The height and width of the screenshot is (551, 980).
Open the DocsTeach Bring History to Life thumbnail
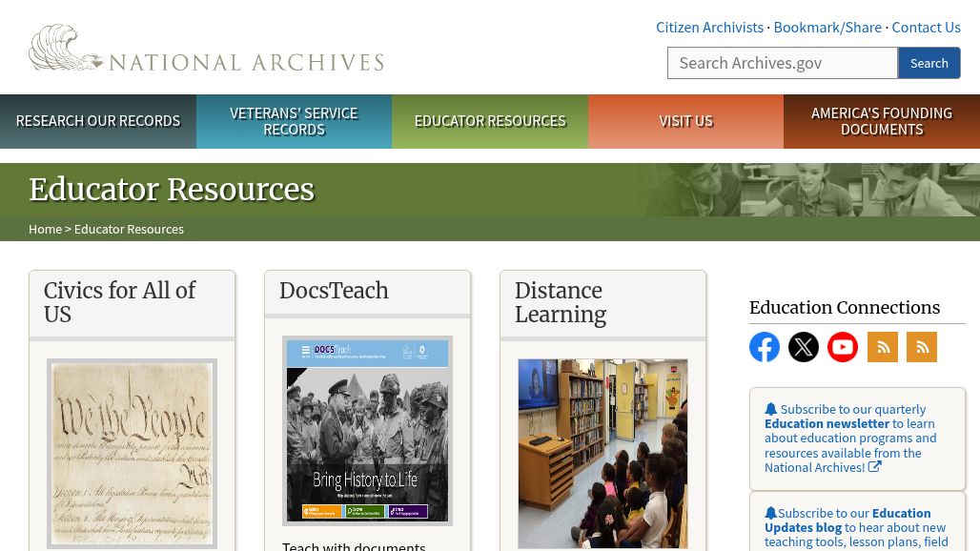click(x=367, y=429)
